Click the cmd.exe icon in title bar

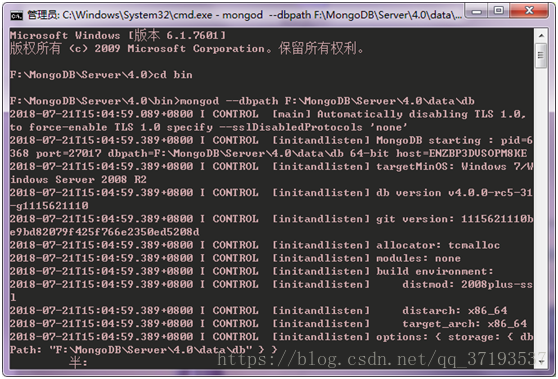click(x=16, y=15)
